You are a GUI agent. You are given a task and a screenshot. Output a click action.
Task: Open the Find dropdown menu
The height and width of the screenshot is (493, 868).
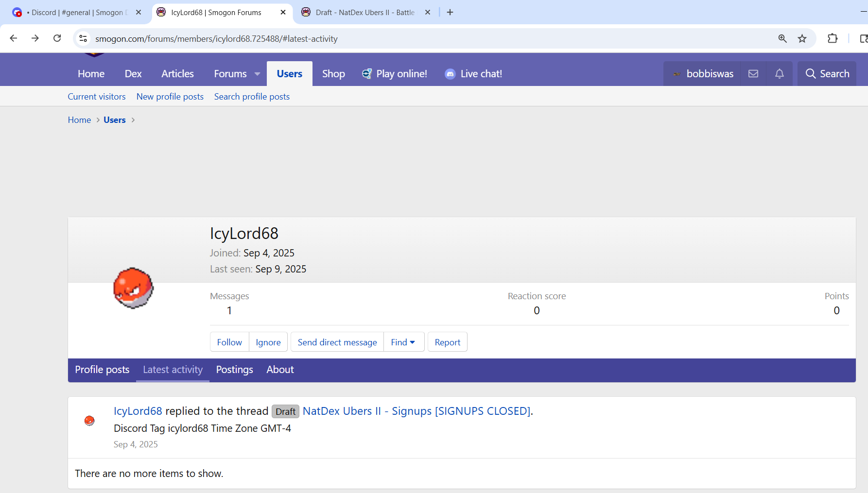(403, 342)
